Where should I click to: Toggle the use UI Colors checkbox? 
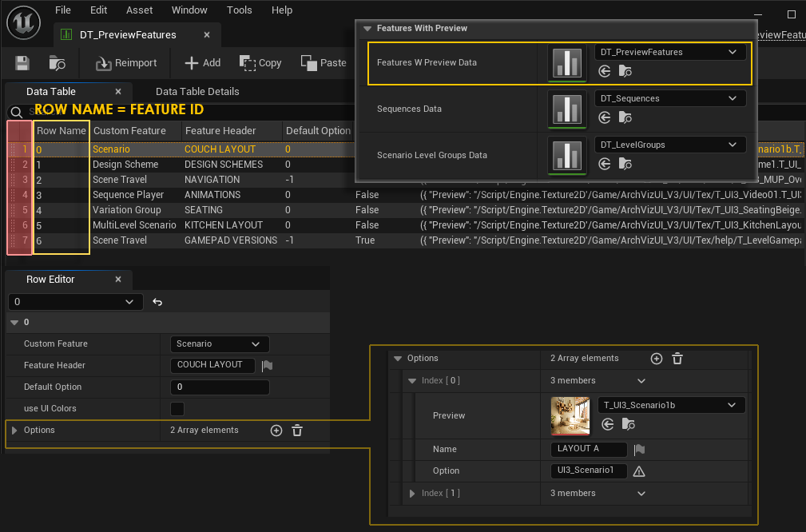pos(177,409)
